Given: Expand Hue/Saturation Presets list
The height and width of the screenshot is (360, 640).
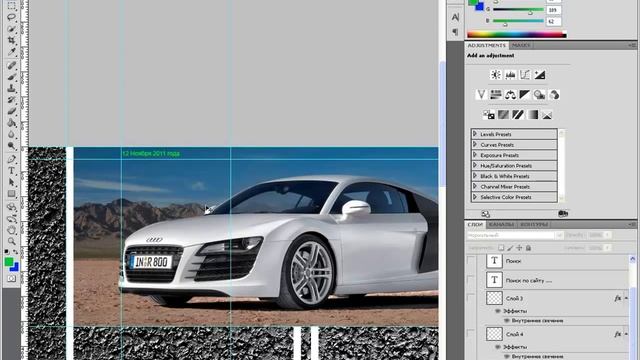Looking at the screenshot, I should click(x=475, y=166).
